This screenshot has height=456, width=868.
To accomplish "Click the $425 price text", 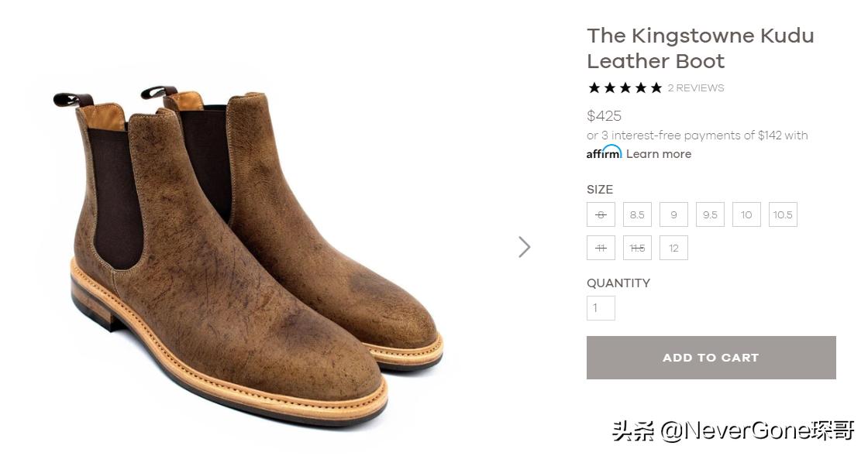I will (604, 116).
